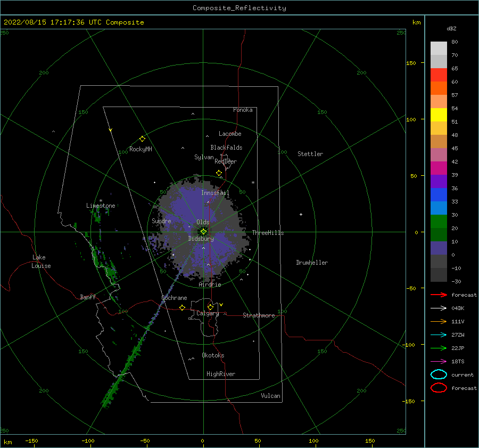The width and height of the screenshot is (479, 448).
Task: Click the Okotoks label
Action: coord(213,355)
